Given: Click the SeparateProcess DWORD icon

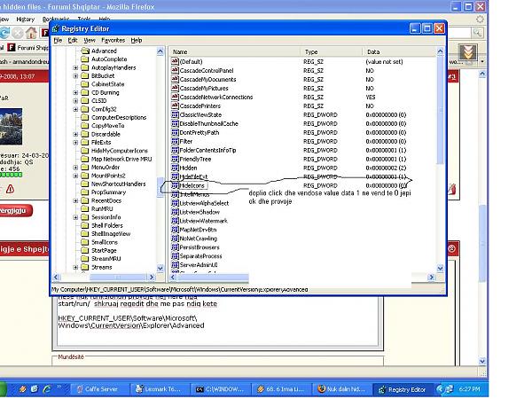Looking at the screenshot, I should coord(175,256).
